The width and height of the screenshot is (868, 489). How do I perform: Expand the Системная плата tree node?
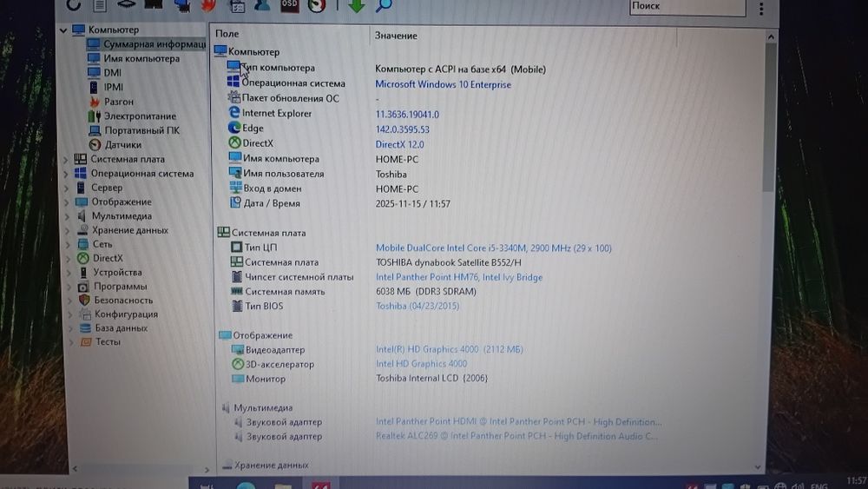(66, 160)
